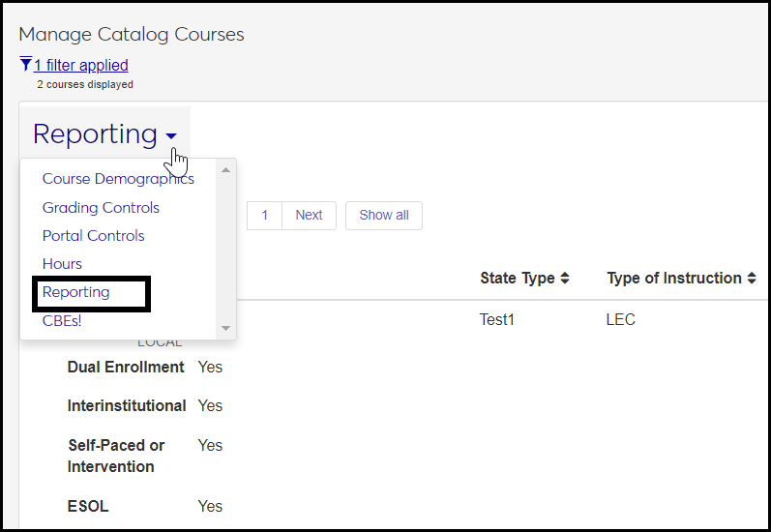Click the dropdown list scroll-up arrow
Image resolution: width=771 pixels, height=532 pixels.
pos(226,170)
